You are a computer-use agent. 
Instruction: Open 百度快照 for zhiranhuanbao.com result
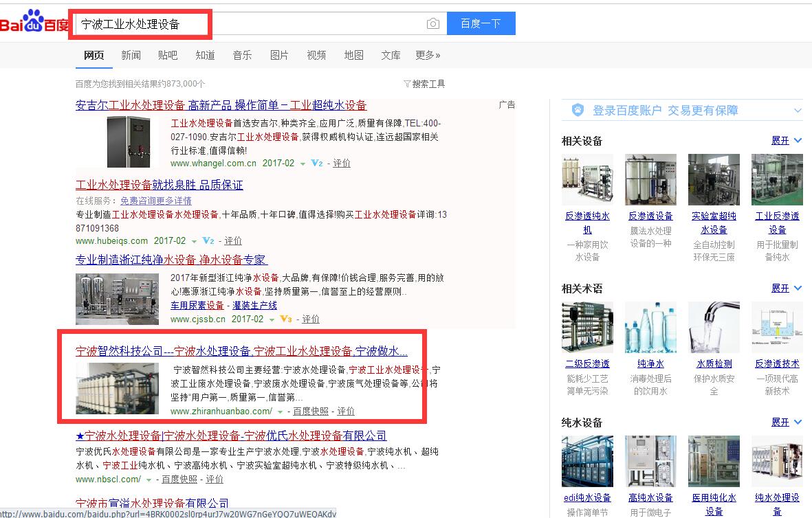311,412
